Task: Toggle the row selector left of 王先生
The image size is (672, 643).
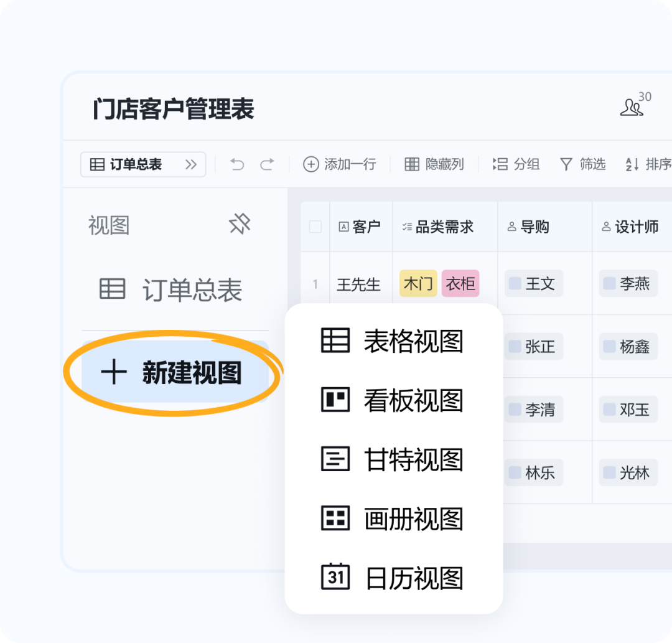Action: pyautogui.click(x=315, y=284)
